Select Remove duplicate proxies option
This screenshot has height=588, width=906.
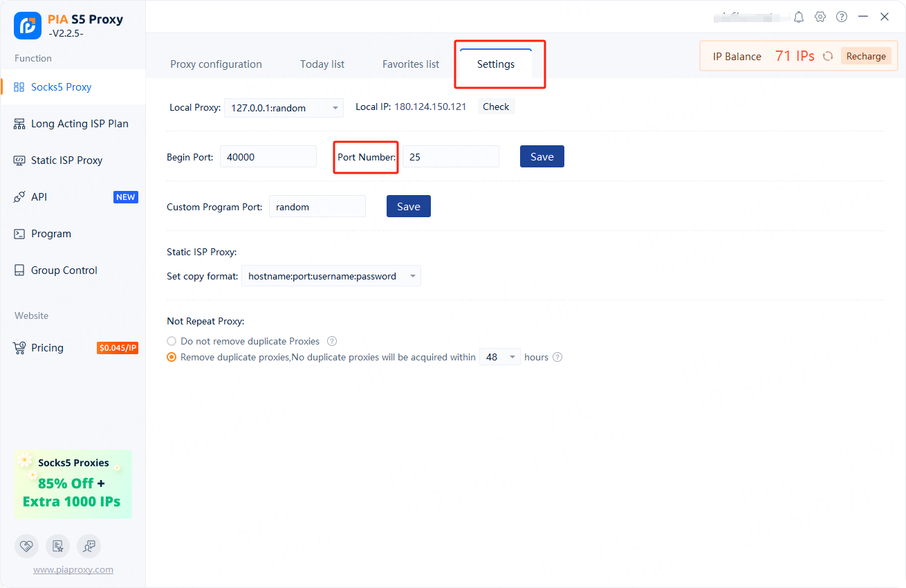(x=172, y=358)
